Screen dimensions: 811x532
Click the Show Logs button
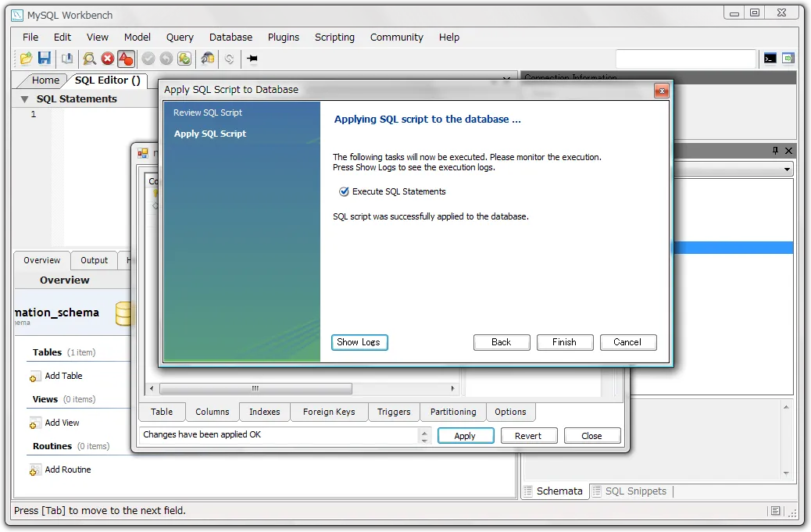[x=359, y=342]
